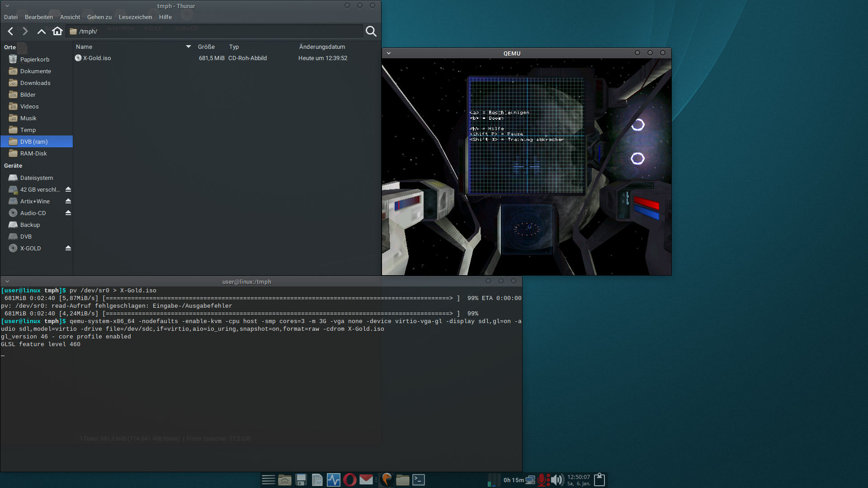Open the hamburger application menu in the taskbar
Screen dimensions: 868x488
coord(268,479)
